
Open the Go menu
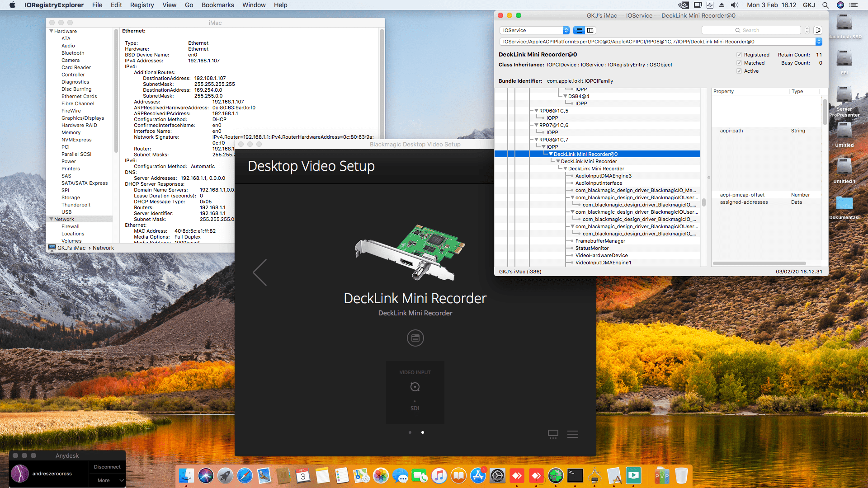(x=189, y=5)
